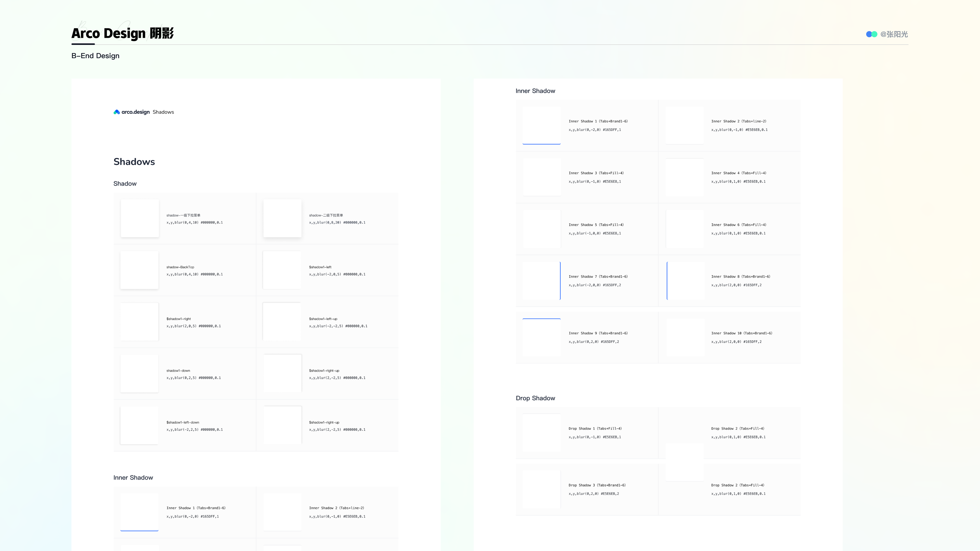
Task: Choose the shadow1-down preview square
Action: point(139,373)
